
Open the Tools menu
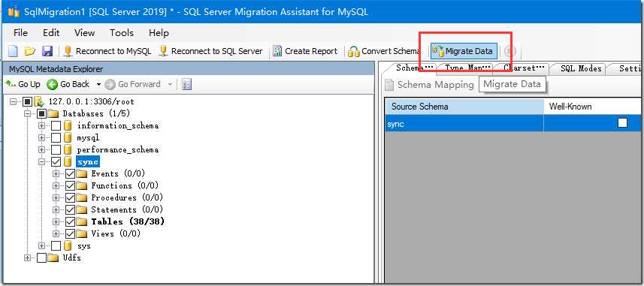tap(121, 33)
